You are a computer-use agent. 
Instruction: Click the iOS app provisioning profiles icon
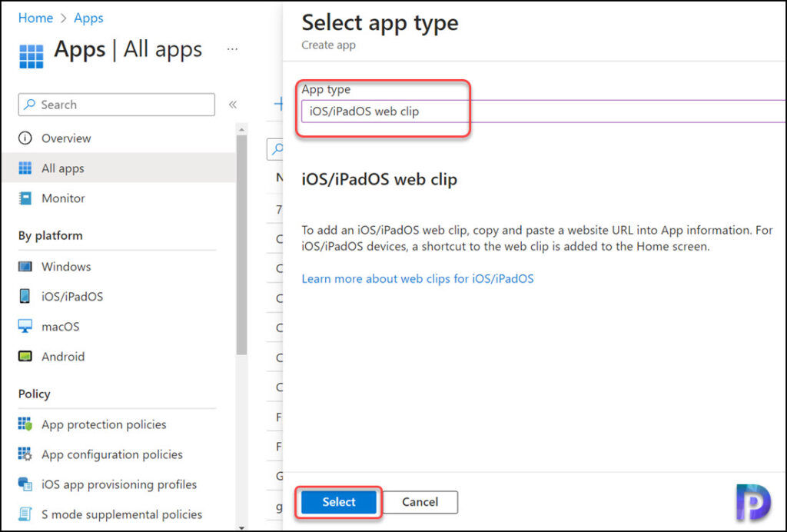(25, 484)
